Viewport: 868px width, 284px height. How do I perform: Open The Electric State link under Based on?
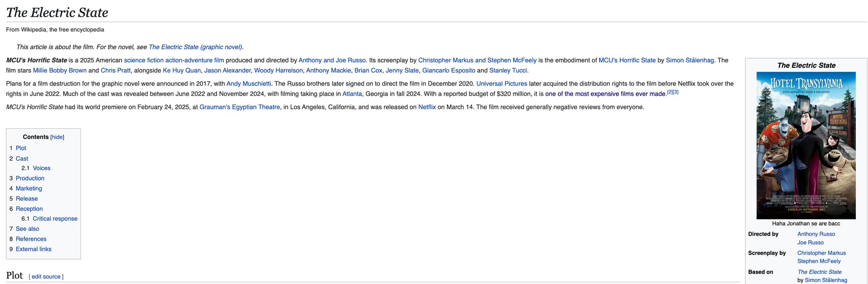(x=820, y=272)
